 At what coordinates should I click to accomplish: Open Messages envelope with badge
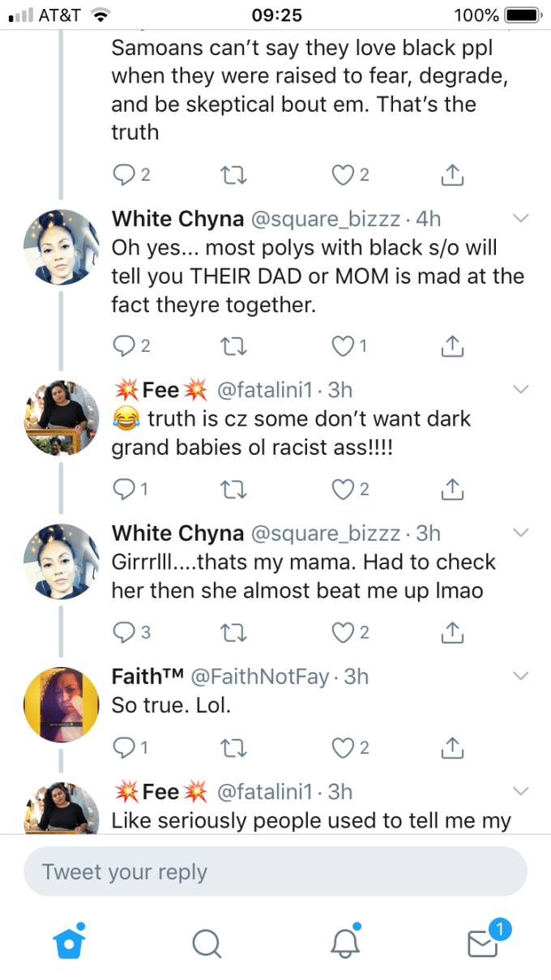click(484, 942)
